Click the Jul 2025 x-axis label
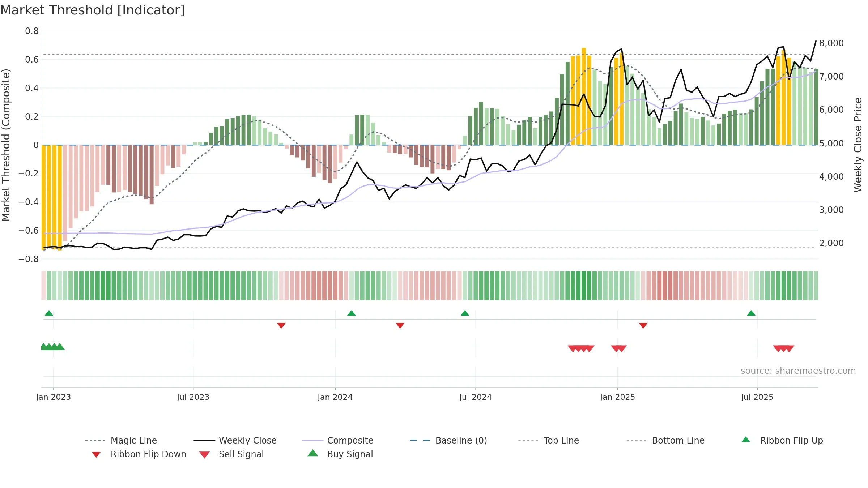Screen dimensions: 868x488 pos(757,397)
